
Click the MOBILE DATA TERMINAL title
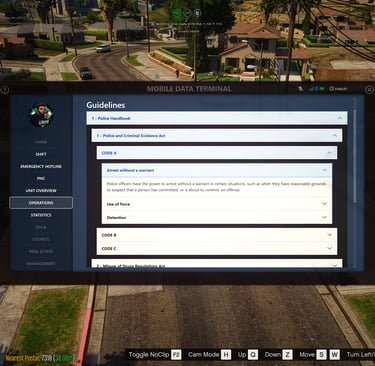[x=189, y=89]
